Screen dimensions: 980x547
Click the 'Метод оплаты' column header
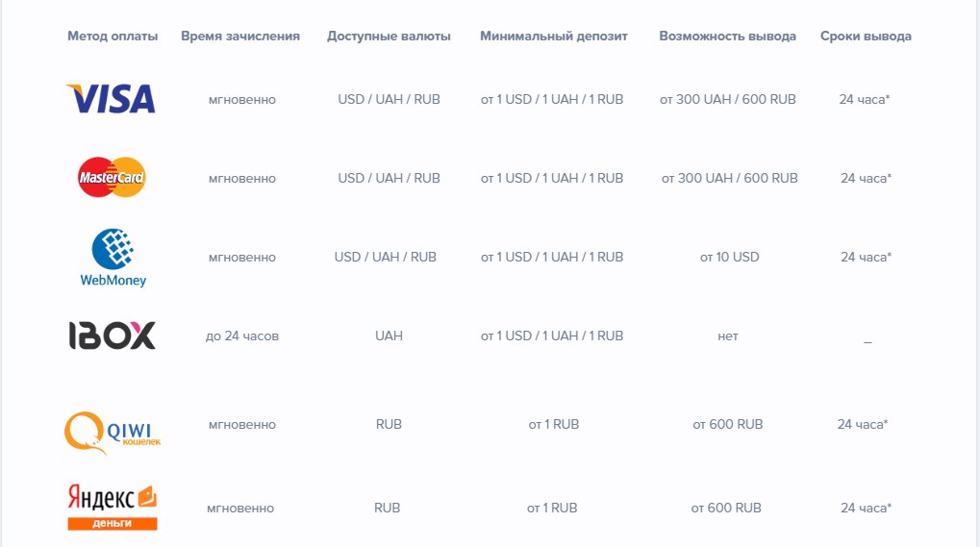[x=113, y=37]
